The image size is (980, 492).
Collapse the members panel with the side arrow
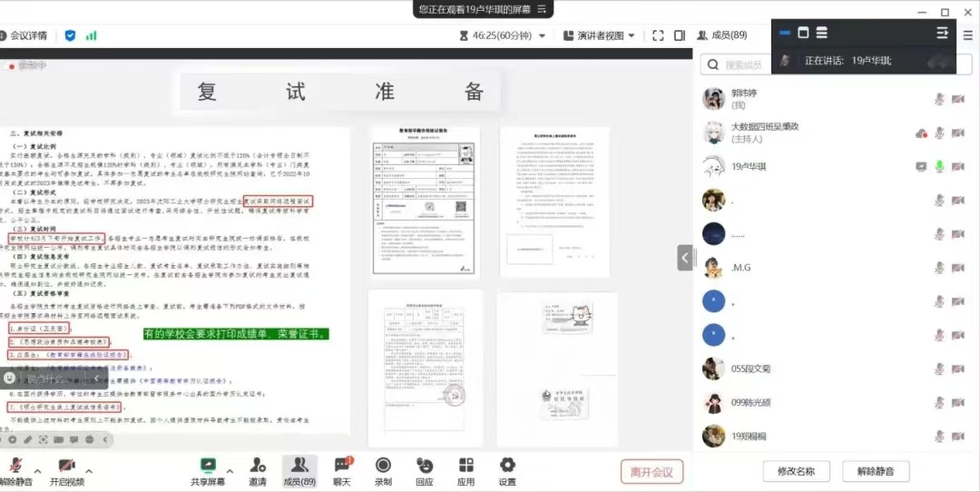685,258
